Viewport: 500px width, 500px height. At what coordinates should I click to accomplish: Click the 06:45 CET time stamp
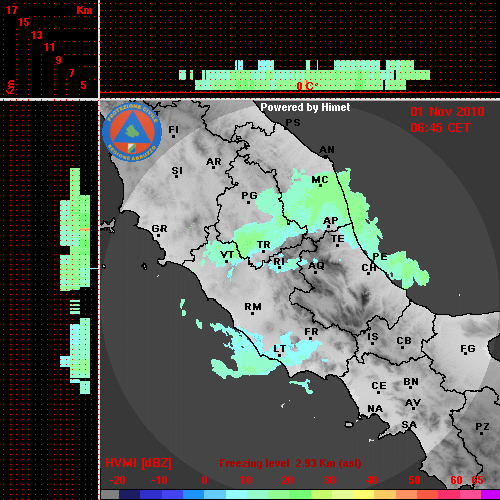(x=440, y=128)
